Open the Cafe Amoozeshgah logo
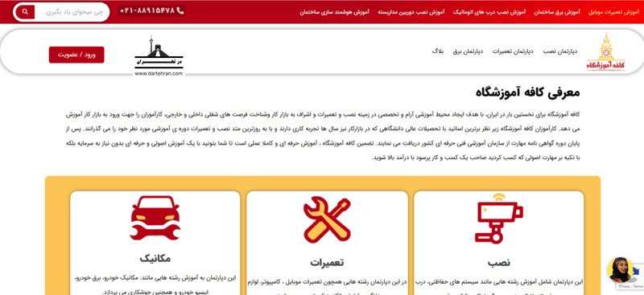644x295 pixels. [606, 52]
